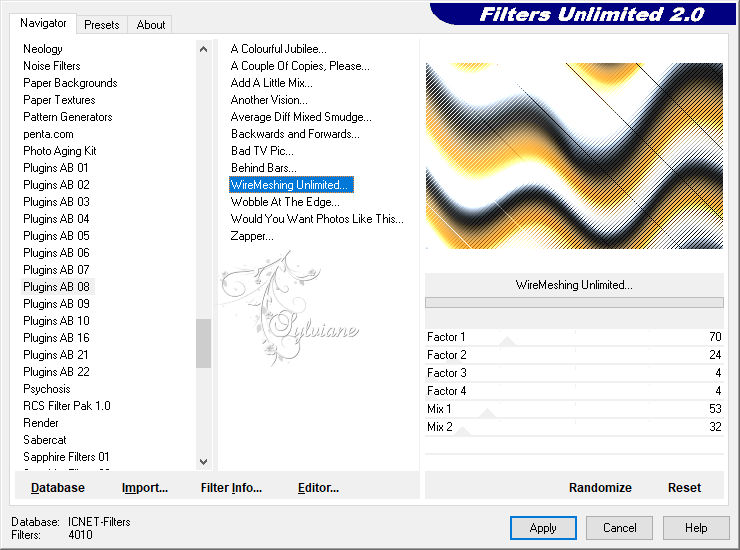Choose Backwards and Forwards filter
This screenshot has height=550, width=740.
295,134
